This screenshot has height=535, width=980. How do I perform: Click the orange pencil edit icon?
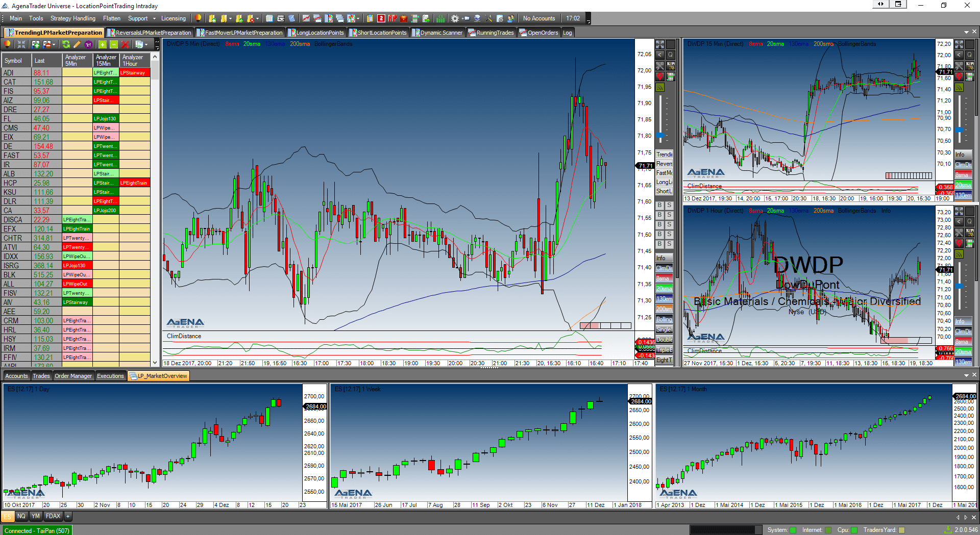[77, 44]
